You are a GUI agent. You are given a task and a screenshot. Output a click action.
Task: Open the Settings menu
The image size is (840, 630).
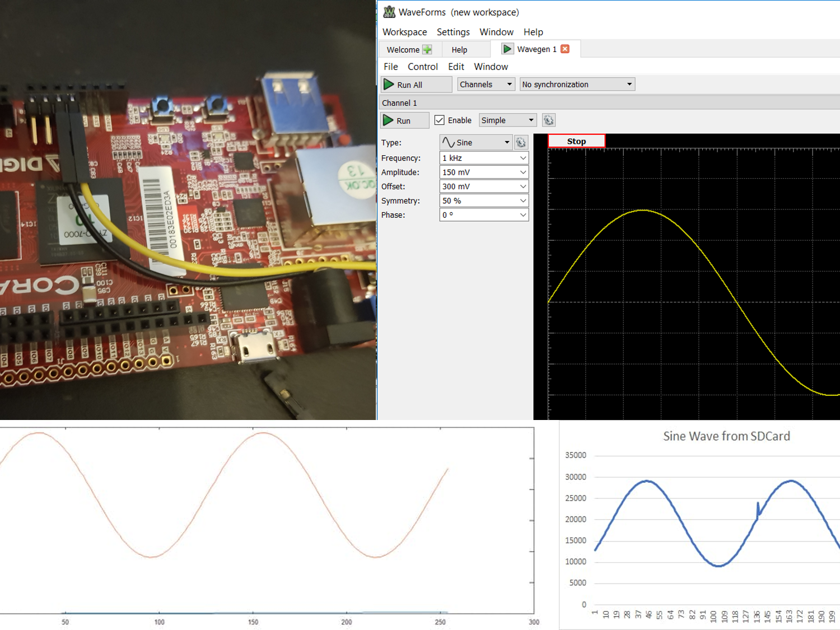click(x=453, y=32)
